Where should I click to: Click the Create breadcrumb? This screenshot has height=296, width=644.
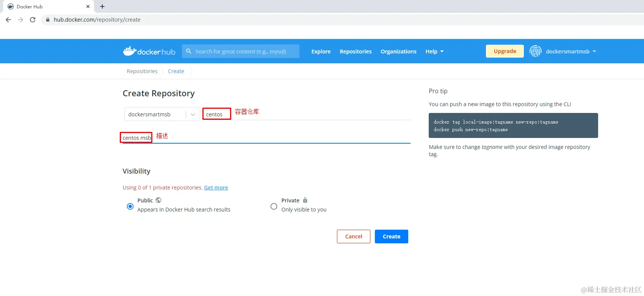pyautogui.click(x=176, y=71)
